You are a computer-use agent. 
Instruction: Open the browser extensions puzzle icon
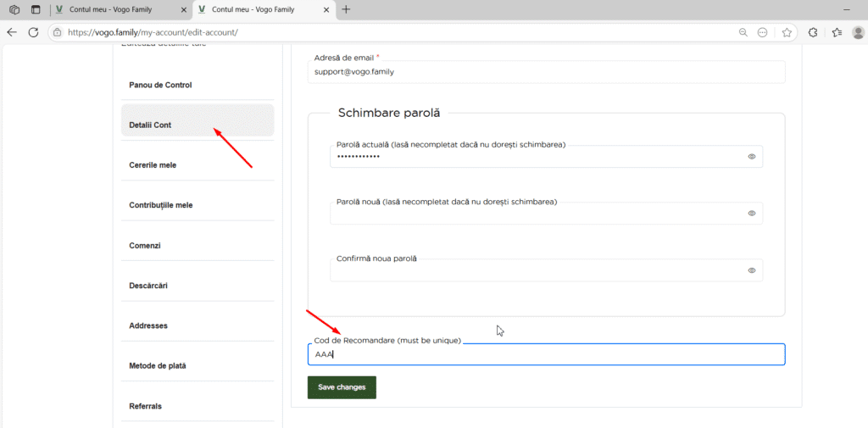(813, 32)
